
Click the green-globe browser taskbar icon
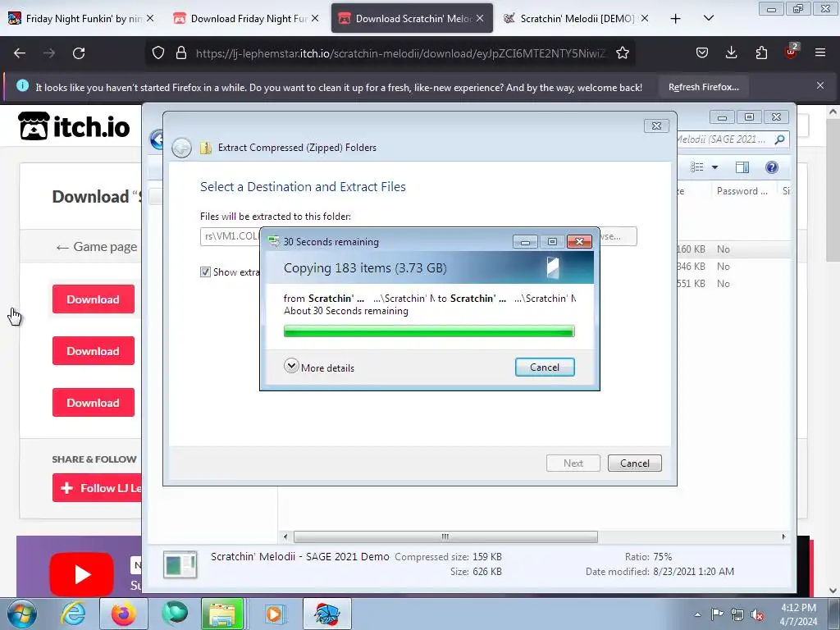pyautogui.click(x=176, y=614)
